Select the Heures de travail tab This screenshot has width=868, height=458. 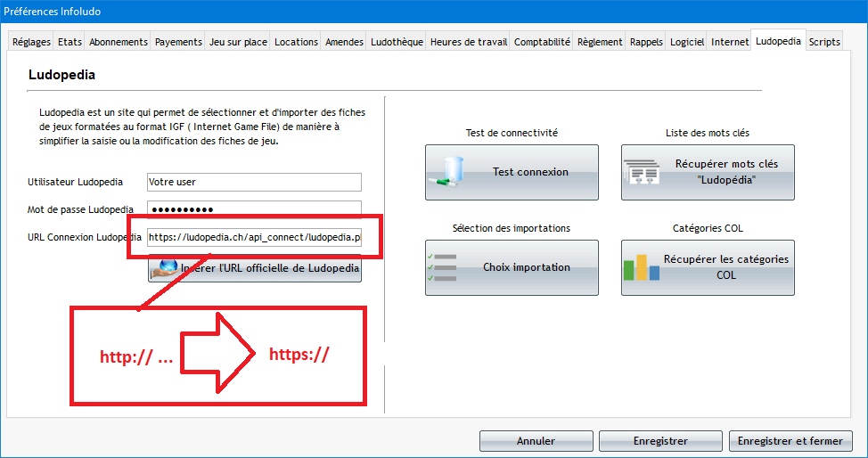pos(469,42)
